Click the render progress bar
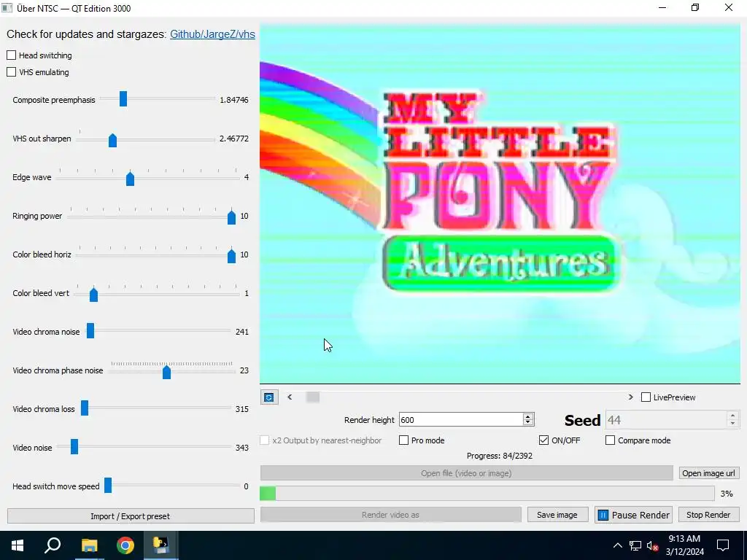The height and width of the screenshot is (560, 747). click(487, 494)
